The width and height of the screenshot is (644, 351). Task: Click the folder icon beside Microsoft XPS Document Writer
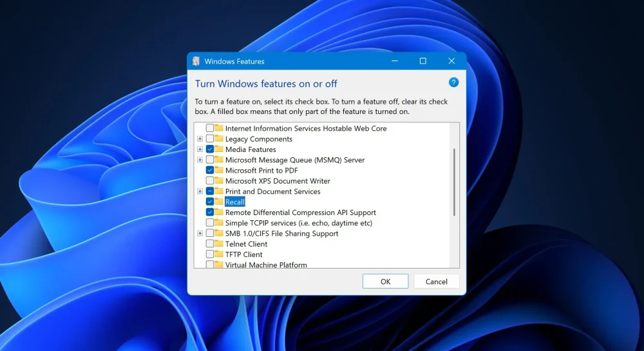pyautogui.click(x=219, y=181)
